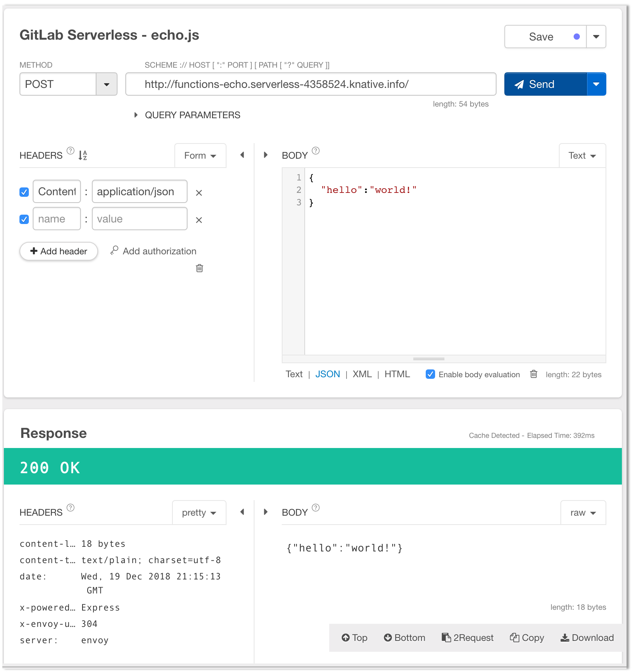Sort request headers alphabetically

tap(82, 155)
